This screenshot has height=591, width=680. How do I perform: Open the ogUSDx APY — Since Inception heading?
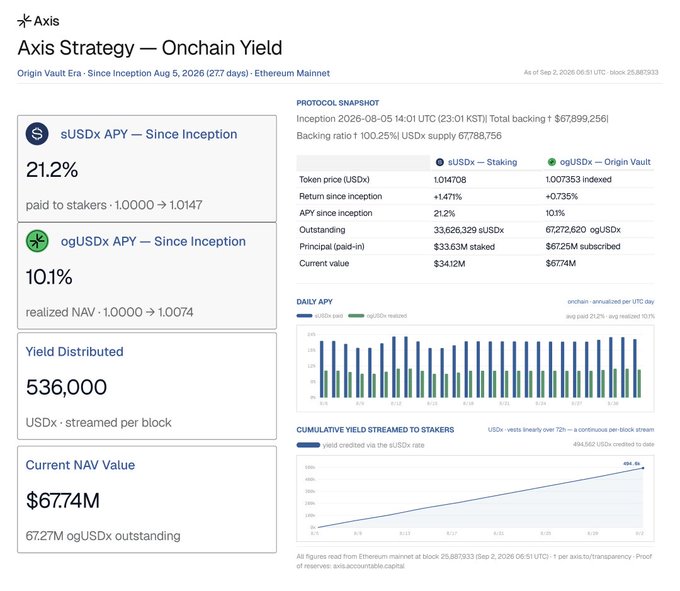pos(153,242)
